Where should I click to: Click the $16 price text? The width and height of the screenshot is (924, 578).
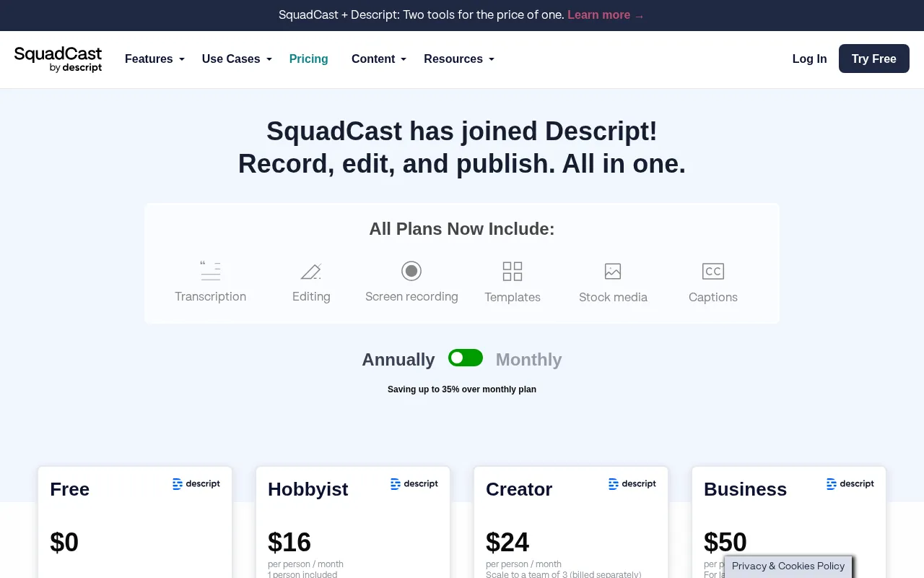[x=289, y=543]
